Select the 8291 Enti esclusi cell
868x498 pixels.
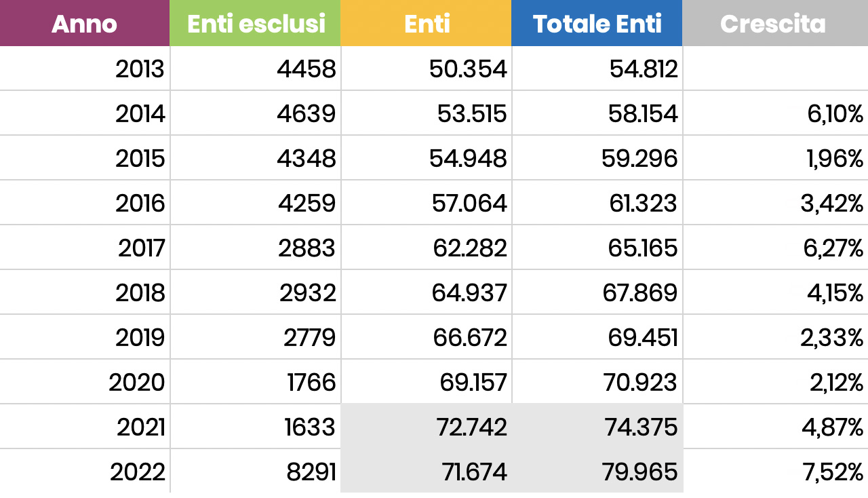click(311, 472)
